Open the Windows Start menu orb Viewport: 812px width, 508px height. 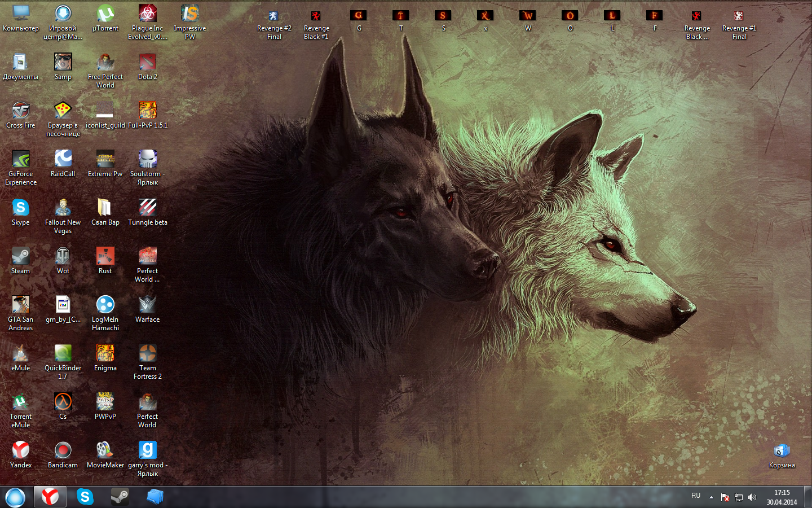(15, 497)
